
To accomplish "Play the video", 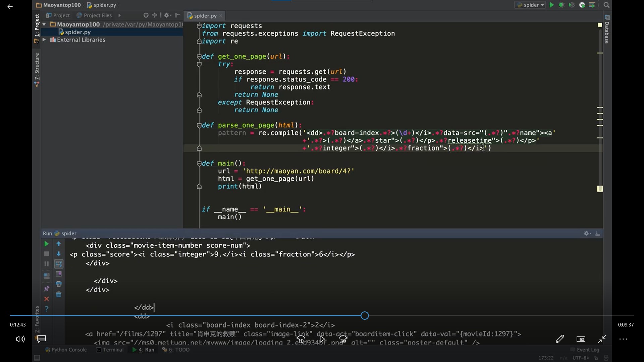I will [x=322, y=339].
